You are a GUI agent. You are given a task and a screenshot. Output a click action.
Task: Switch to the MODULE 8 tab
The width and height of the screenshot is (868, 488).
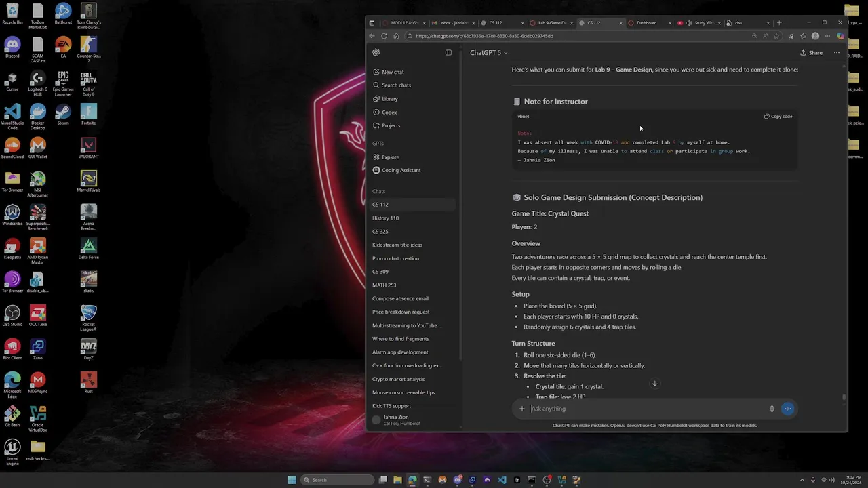tap(403, 23)
